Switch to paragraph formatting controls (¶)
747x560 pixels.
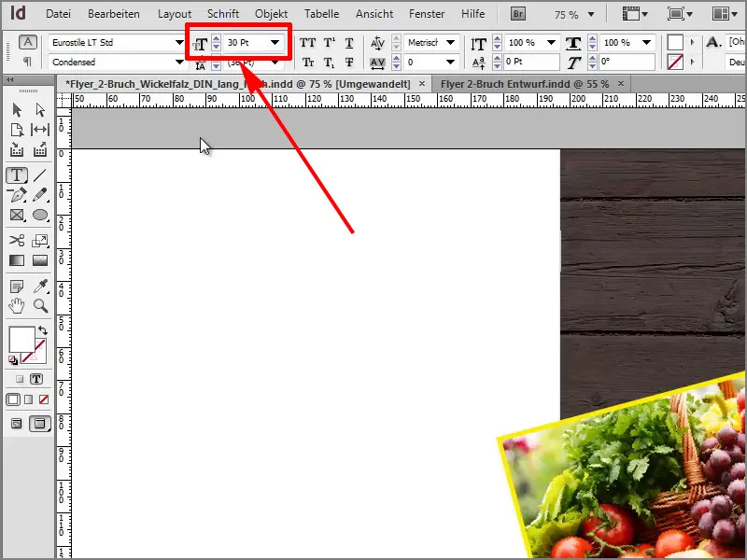pyautogui.click(x=28, y=62)
